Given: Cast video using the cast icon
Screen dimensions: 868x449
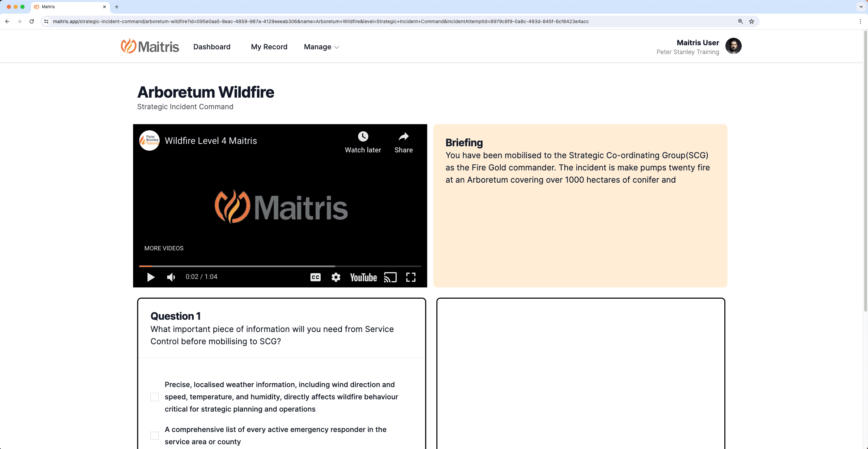Looking at the screenshot, I should pyautogui.click(x=390, y=277).
